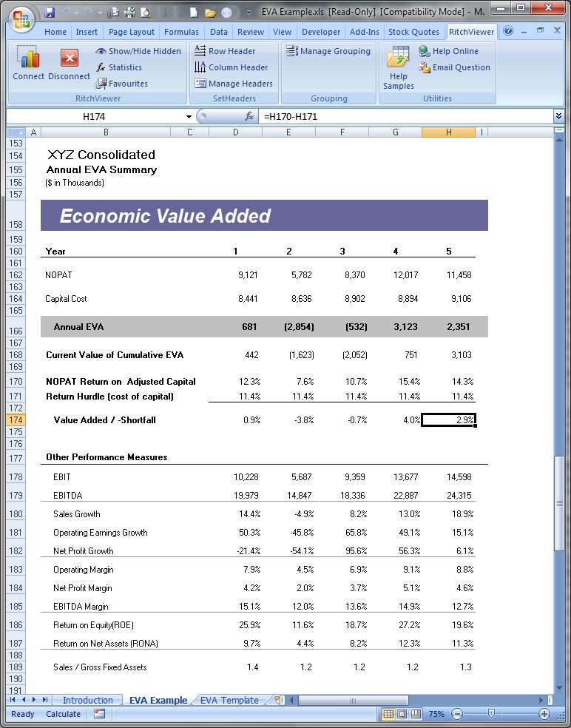
Task: Switch to Normal view
Action: tap(388, 714)
